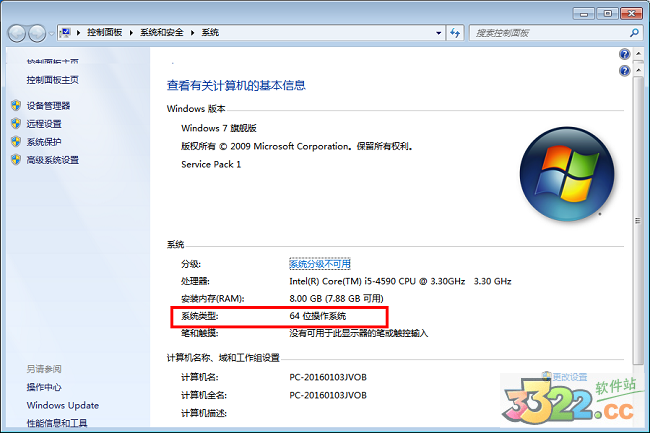Click the computer icon in address bar
Viewport: 650px width, 433px height.
[65, 33]
